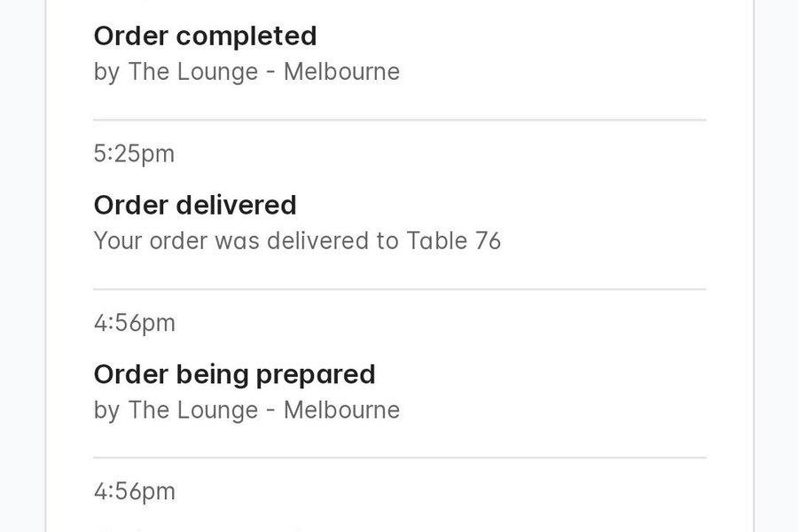The image size is (798, 532).
Task: Open The Lounge - Melbourne under Order being prepared
Action: point(263,410)
